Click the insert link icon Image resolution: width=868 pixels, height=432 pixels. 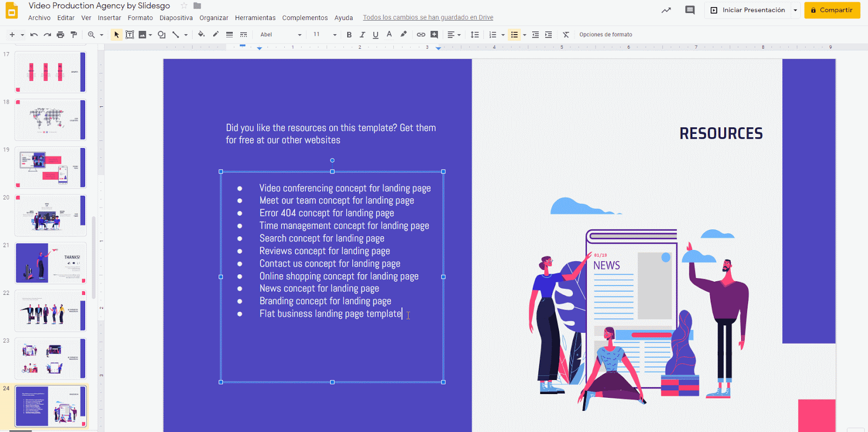point(420,35)
